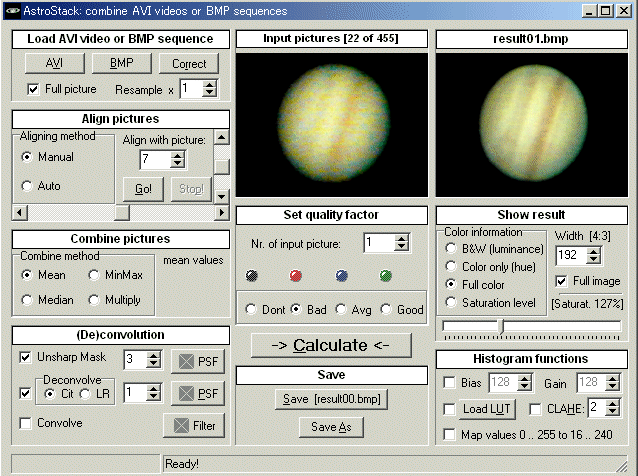Click the red channel ball icon
Screen dimensions: 638x476
tap(296, 276)
